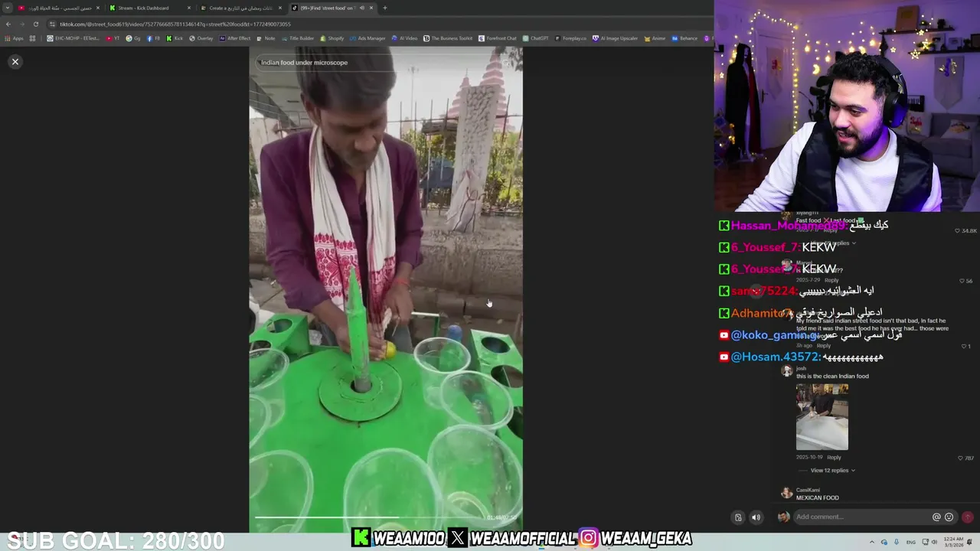Expand View 12 replies under josh's comment
Viewport: 980px width, 551px height.
click(832, 471)
